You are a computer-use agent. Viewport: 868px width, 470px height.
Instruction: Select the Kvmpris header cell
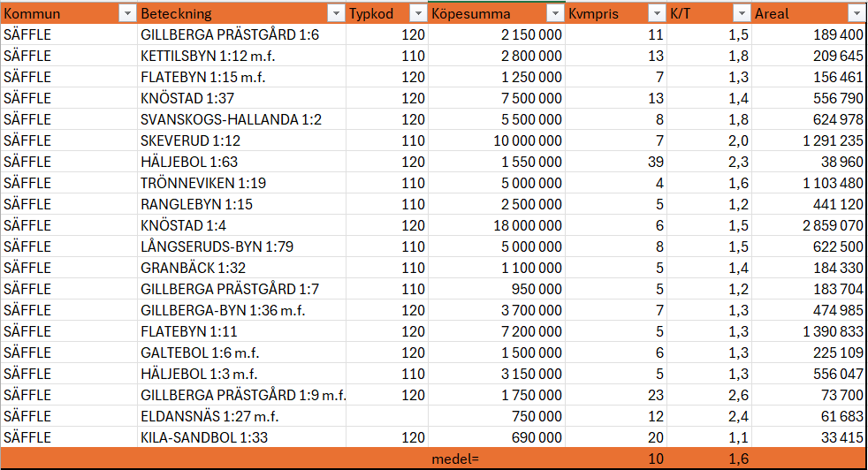click(615, 13)
